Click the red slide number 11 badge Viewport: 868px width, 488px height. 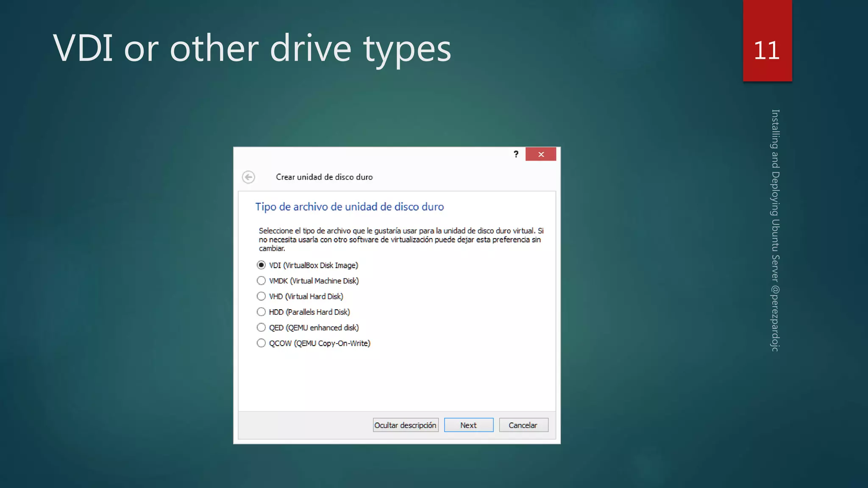(x=767, y=47)
